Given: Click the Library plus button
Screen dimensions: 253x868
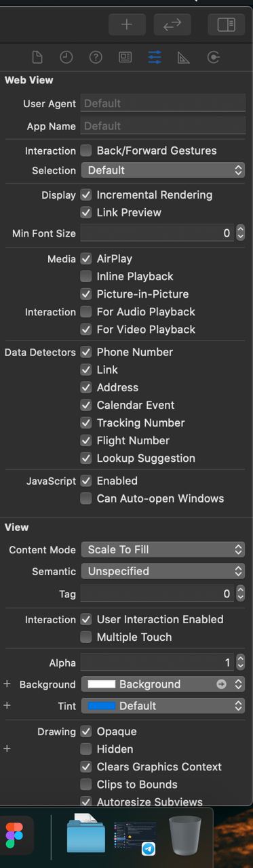Looking at the screenshot, I should point(127,24).
